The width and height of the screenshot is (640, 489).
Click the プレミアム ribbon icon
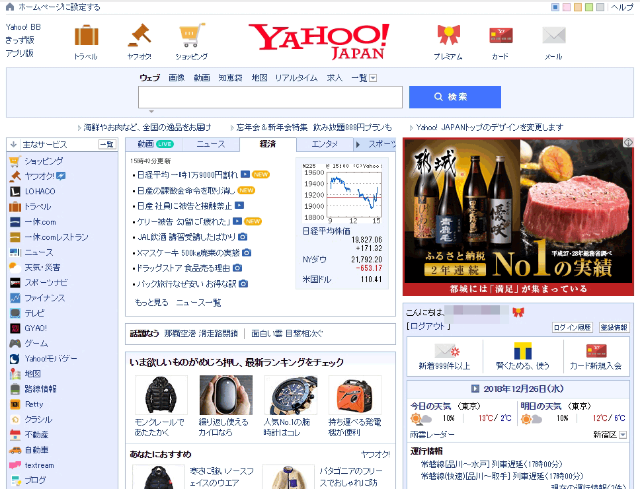[447, 38]
